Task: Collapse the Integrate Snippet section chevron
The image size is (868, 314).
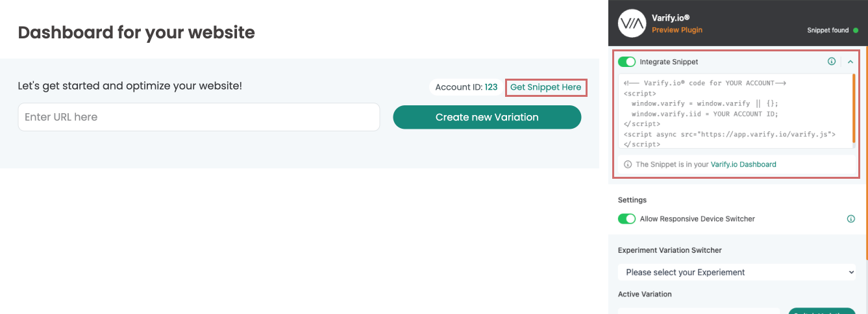Action: tap(850, 62)
